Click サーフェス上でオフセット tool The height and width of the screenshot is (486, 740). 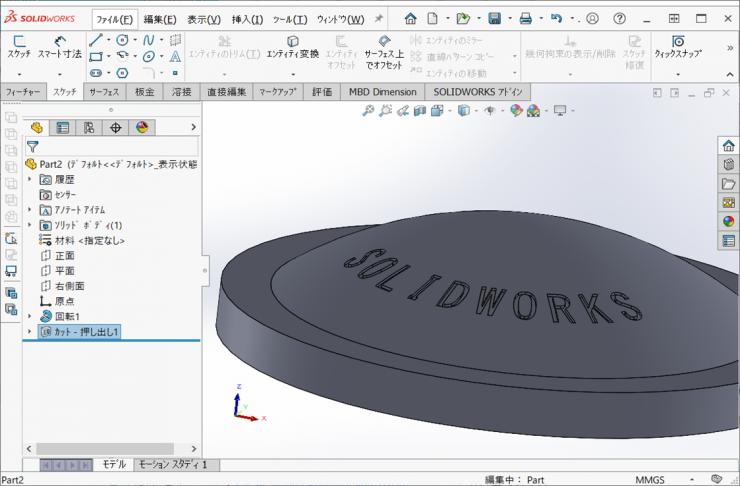coord(384,52)
